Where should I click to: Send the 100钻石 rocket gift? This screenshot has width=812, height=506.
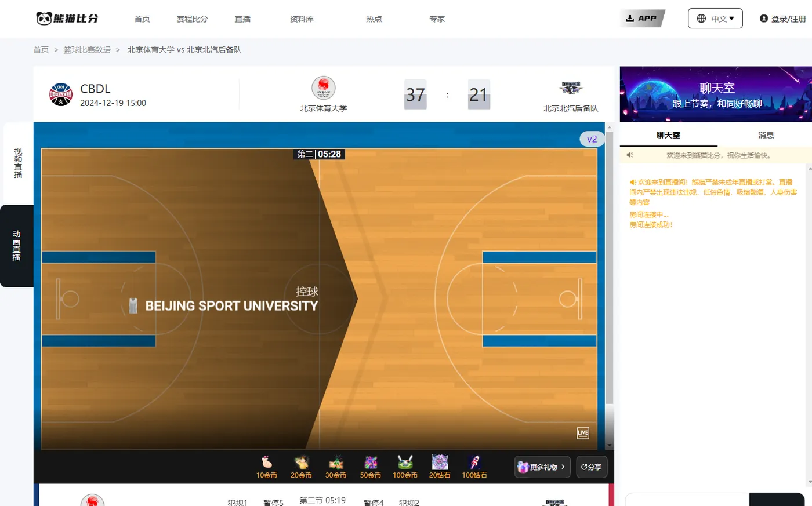[474, 467]
